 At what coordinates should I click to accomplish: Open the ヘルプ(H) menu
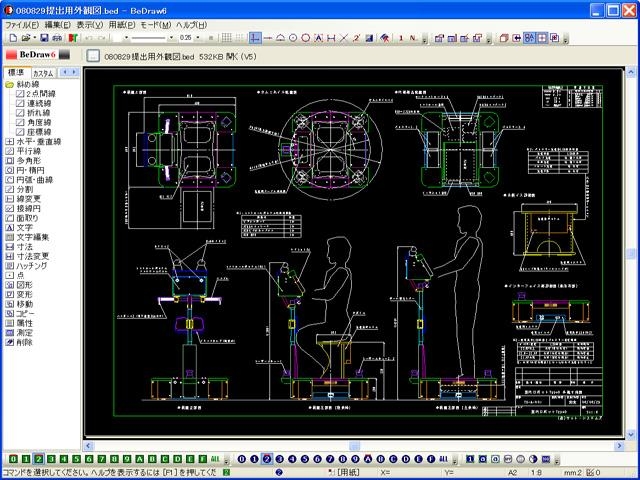coord(191,25)
